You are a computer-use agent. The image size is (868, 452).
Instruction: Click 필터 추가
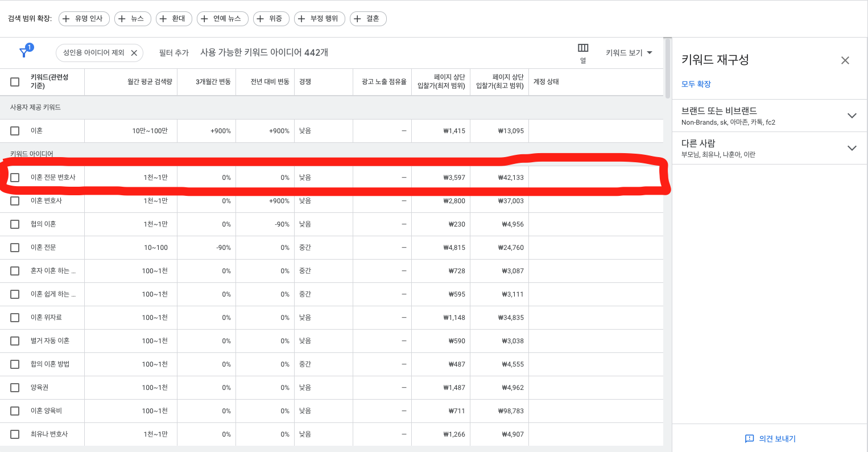click(x=173, y=53)
